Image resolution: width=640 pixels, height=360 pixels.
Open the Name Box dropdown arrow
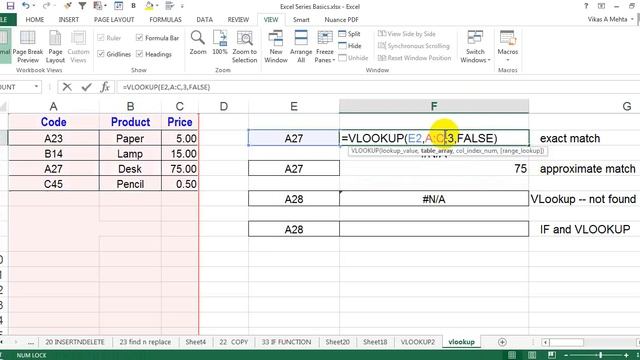pyautogui.click(x=36, y=87)
